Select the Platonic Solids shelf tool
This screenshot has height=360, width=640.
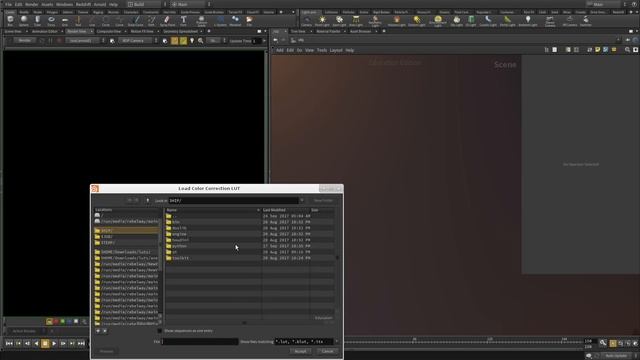tap(201, 21)
